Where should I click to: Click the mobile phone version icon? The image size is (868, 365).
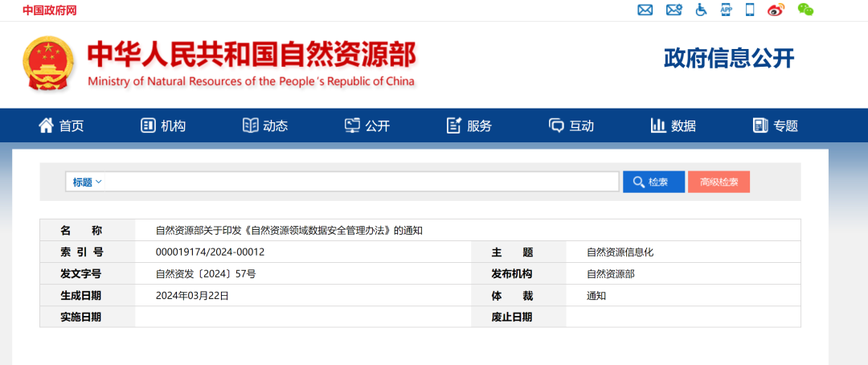(x=750, y=10)
